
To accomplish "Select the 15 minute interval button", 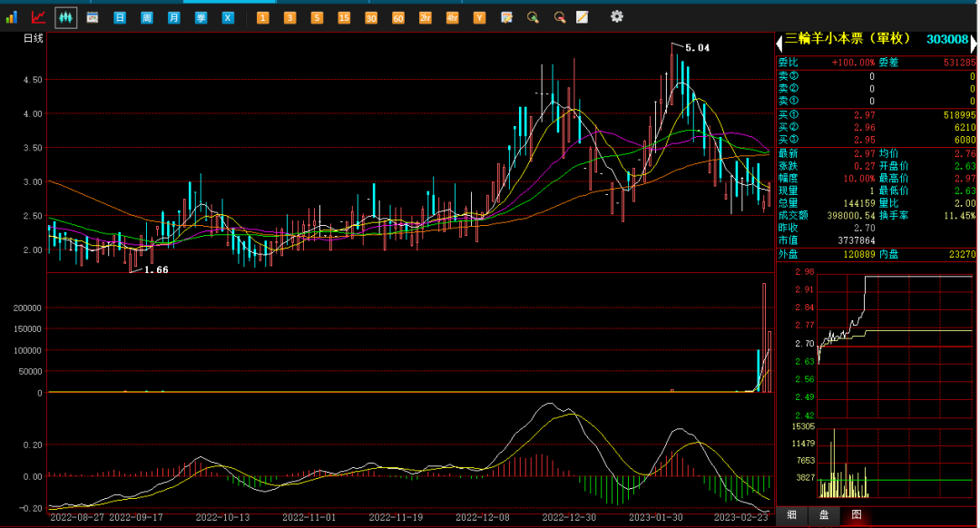I will [344, 17].
